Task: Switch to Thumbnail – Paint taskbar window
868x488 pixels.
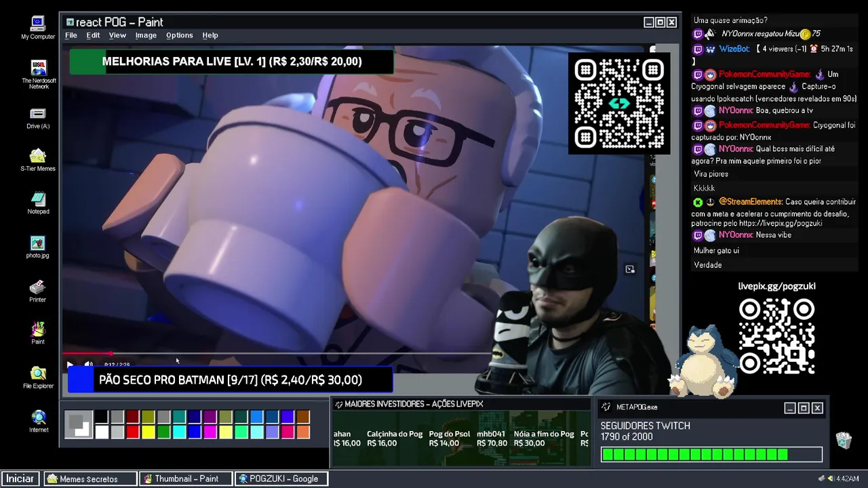Action: 186,479
